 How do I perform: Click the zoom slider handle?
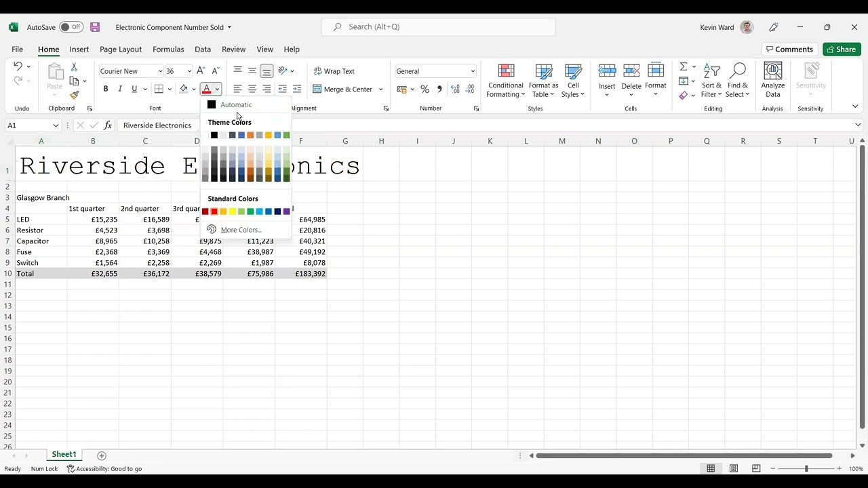click(806, 468)
